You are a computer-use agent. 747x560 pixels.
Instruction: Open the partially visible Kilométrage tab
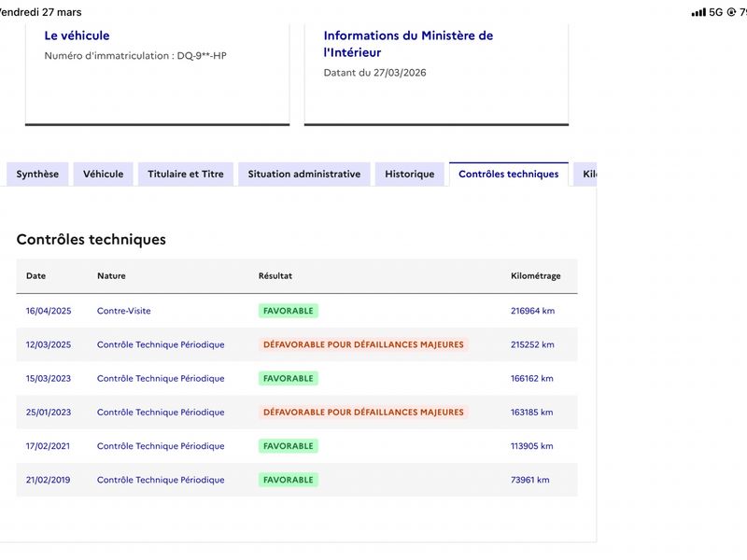tap(585, 175)
